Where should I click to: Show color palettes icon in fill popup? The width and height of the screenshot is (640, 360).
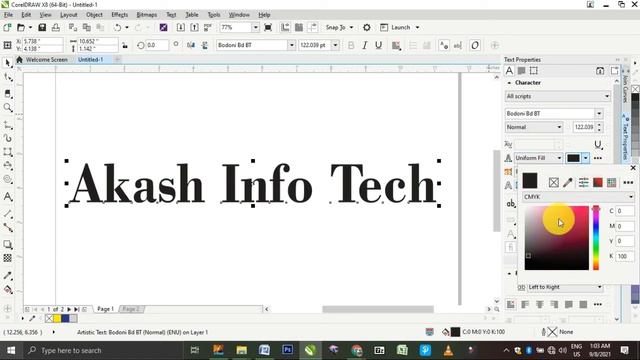coord(611,182)
